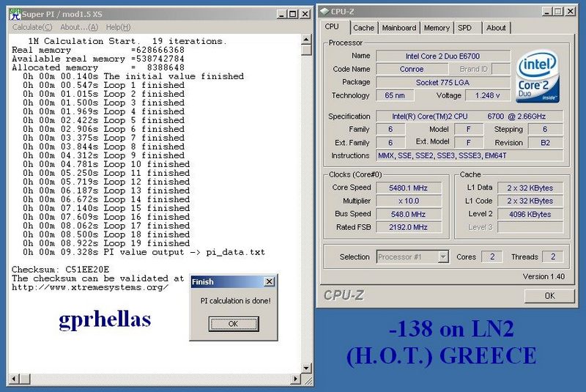Viewport: 586px width, 392px height.
Task: Click the CPU-Z title bar icon
Action: tap(324, 12)
